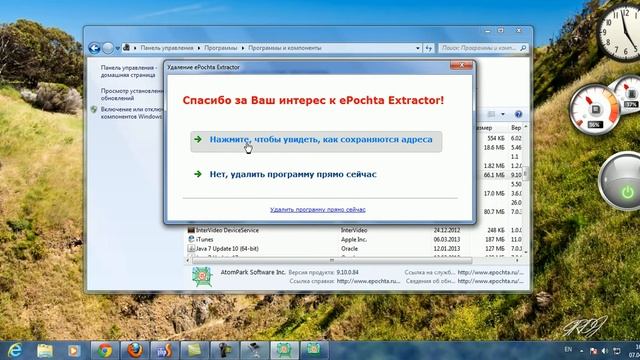Click the CPU meter desktop gadget

tap(594, 109)
